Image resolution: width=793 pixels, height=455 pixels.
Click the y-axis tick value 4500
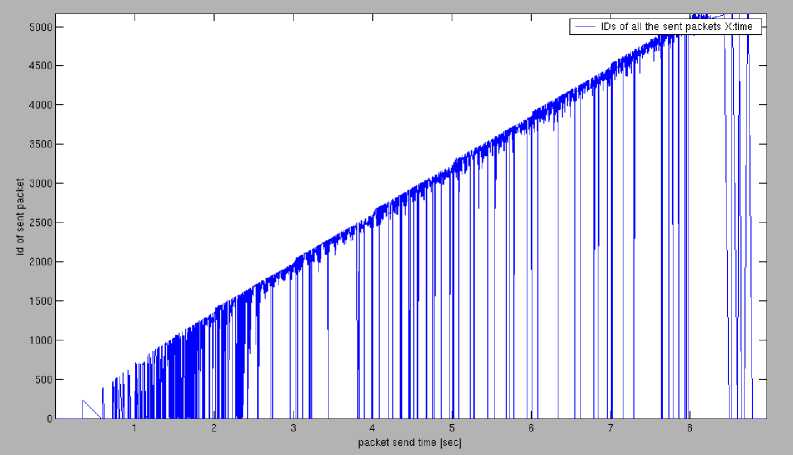40,66
